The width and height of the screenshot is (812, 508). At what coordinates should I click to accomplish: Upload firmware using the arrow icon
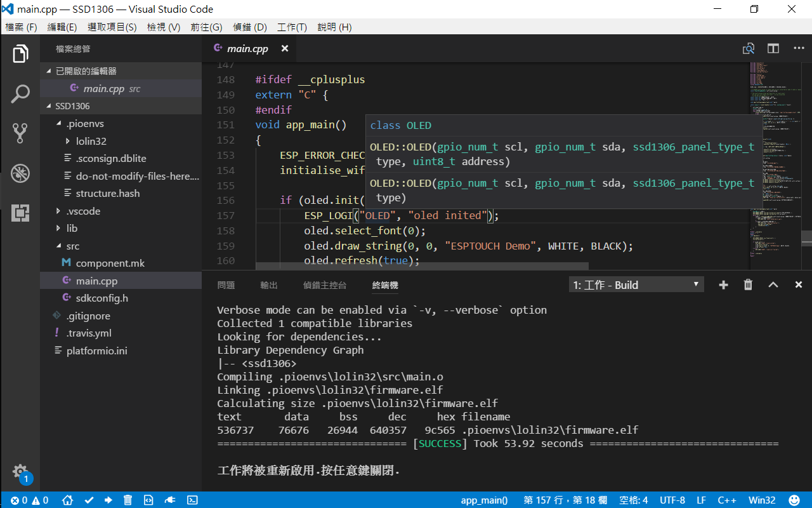[108, 500]
